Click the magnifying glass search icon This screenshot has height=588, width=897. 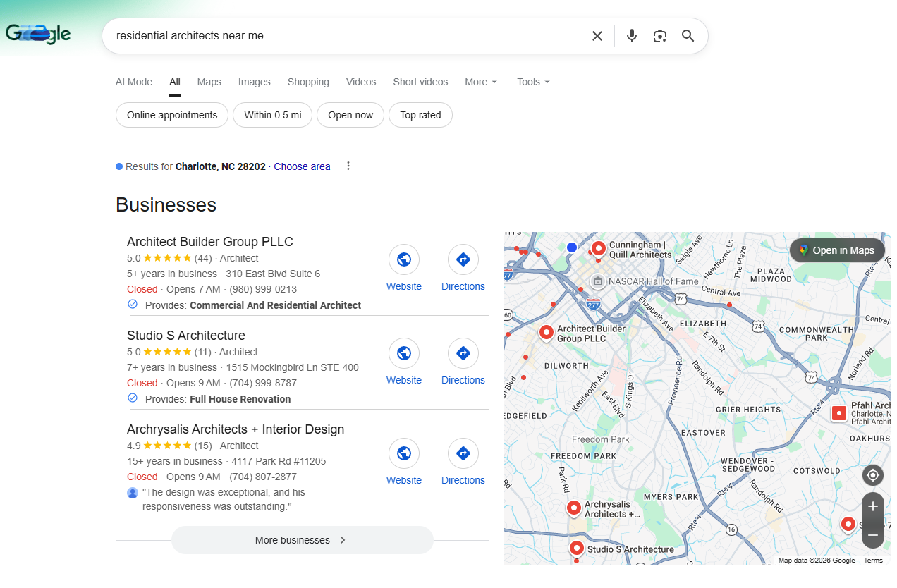tap(688, 36)
